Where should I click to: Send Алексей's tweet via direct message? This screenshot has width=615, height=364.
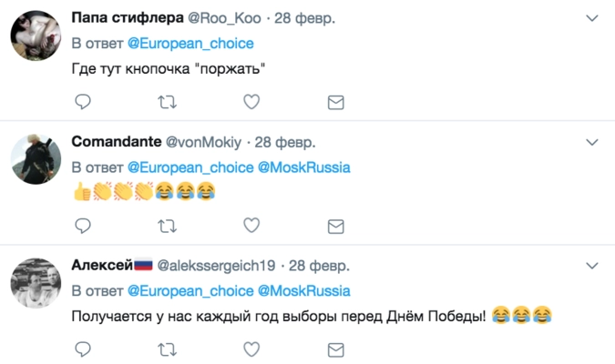(335, 349)
